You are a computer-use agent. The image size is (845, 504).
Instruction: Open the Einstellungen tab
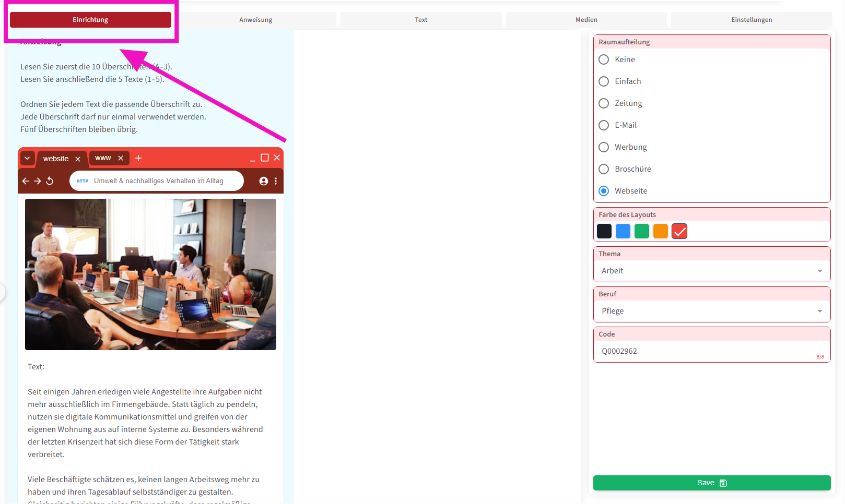[x=751, y=20]
